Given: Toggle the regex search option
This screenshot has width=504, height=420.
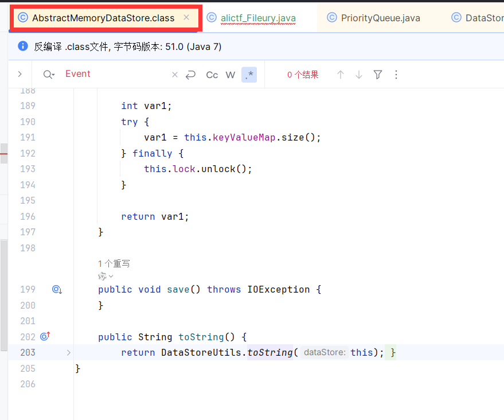Looking at the screenshot, I should [249, 75].
